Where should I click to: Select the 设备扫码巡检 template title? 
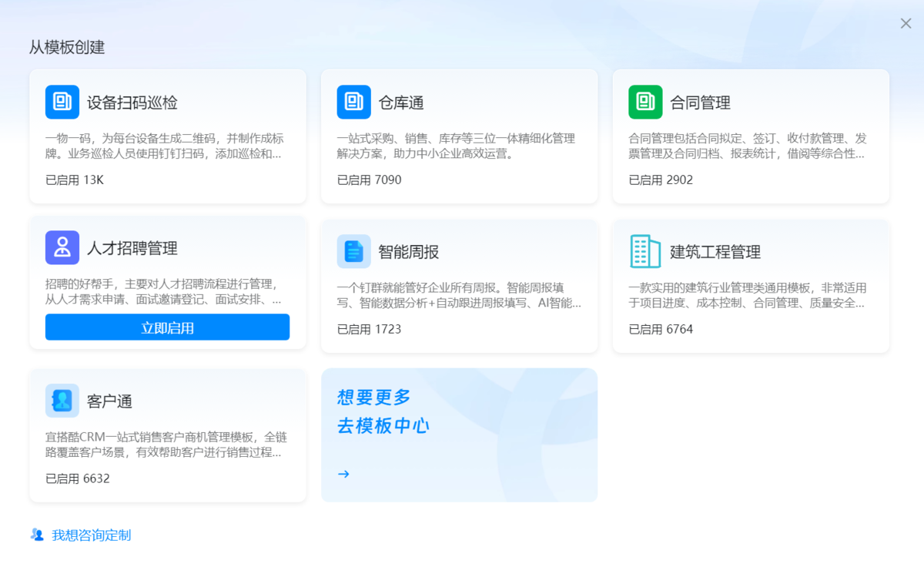pos(132,102)
